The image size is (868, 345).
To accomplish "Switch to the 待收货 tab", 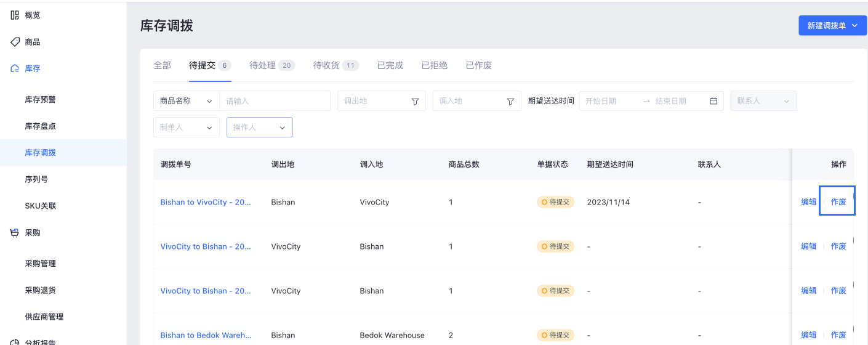I will pyautogui.click(x=336, y=65).
